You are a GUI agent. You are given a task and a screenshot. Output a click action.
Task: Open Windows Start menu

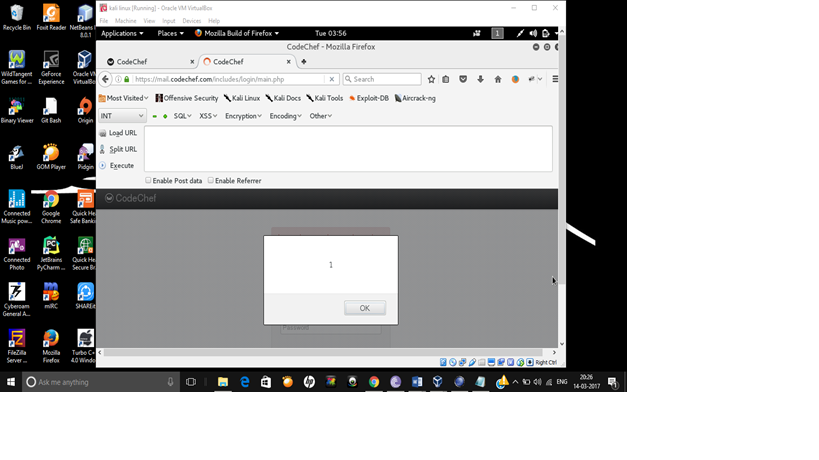point(10,382)
